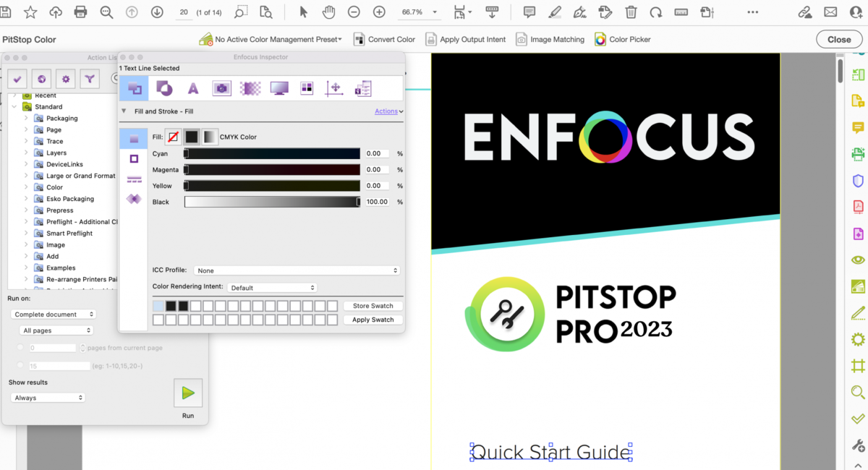Open the Color Picker tool

(600, 39)
